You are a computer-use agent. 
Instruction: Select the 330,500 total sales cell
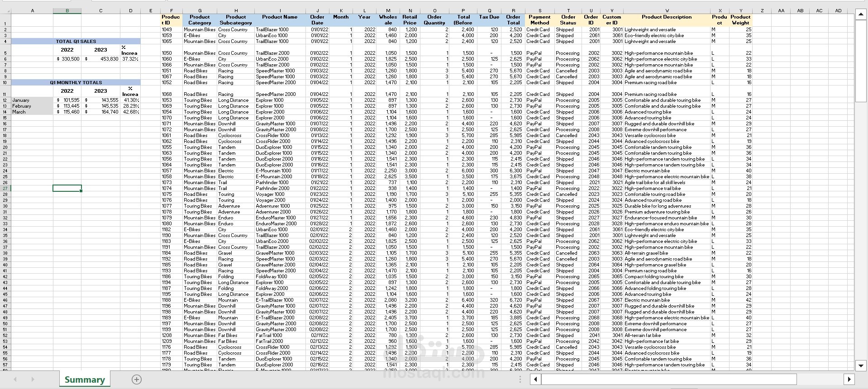tap(67, 59)
